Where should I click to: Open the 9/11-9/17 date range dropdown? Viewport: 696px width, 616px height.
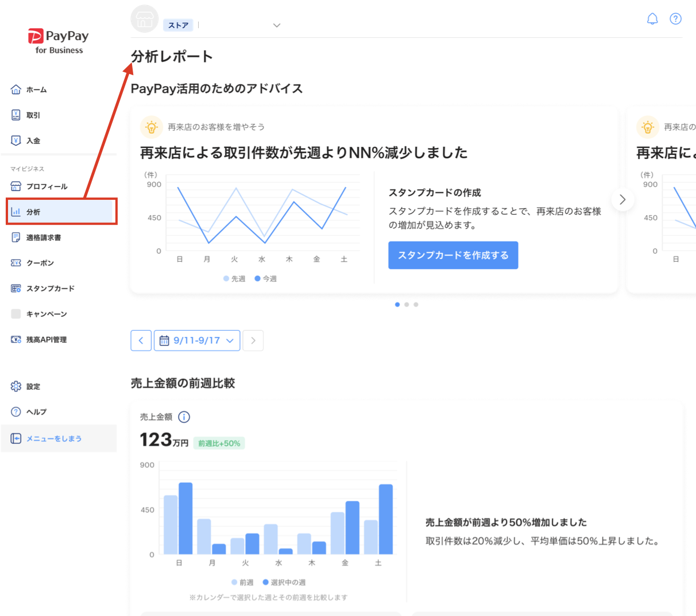[197, 340]
